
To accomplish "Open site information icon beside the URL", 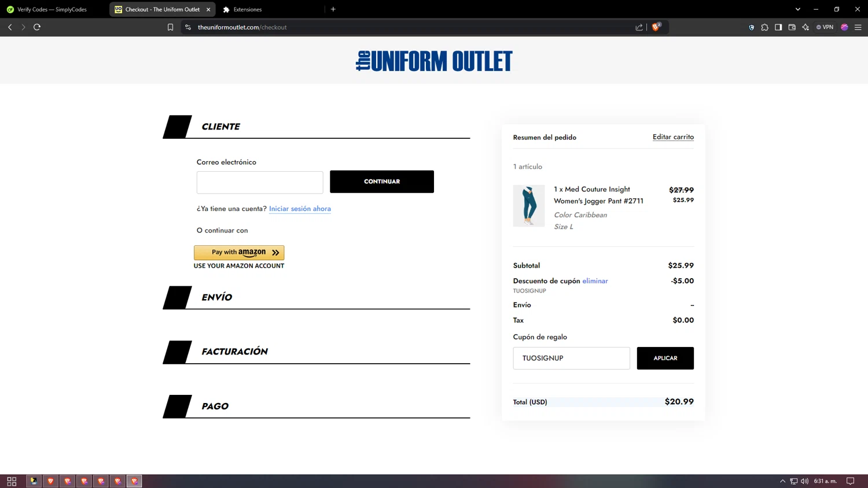I will [x=188, y=27].
